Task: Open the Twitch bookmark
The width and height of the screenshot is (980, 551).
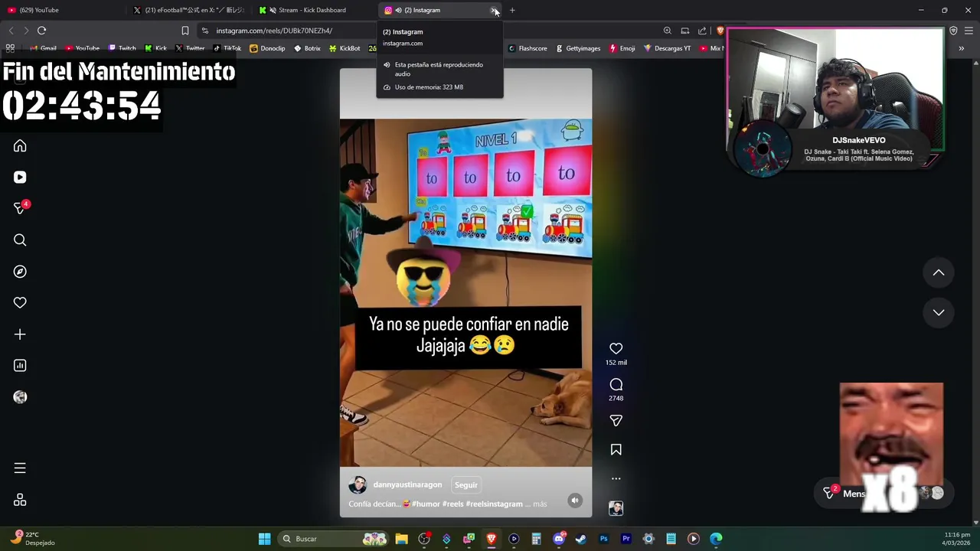Action: (x=122, y=48)
